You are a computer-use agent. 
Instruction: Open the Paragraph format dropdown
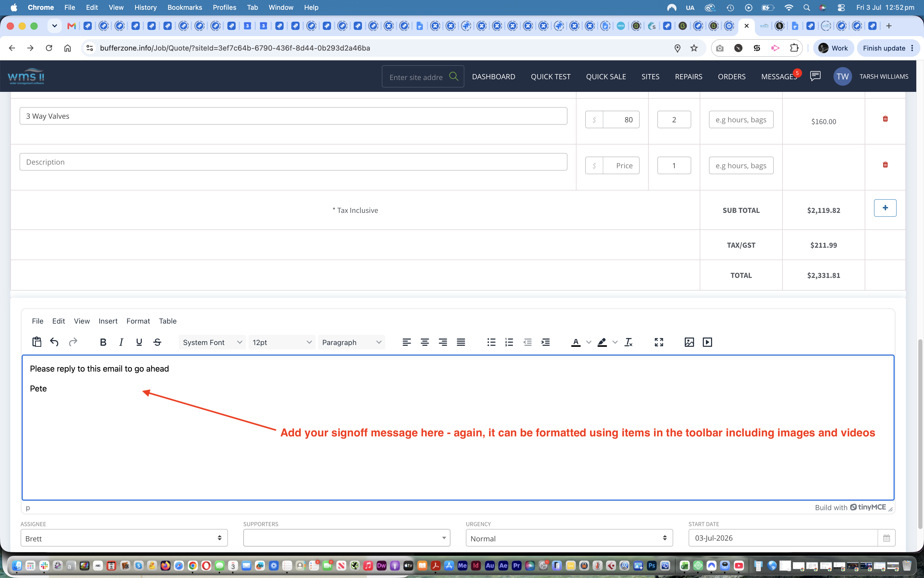tap(351, 342)
